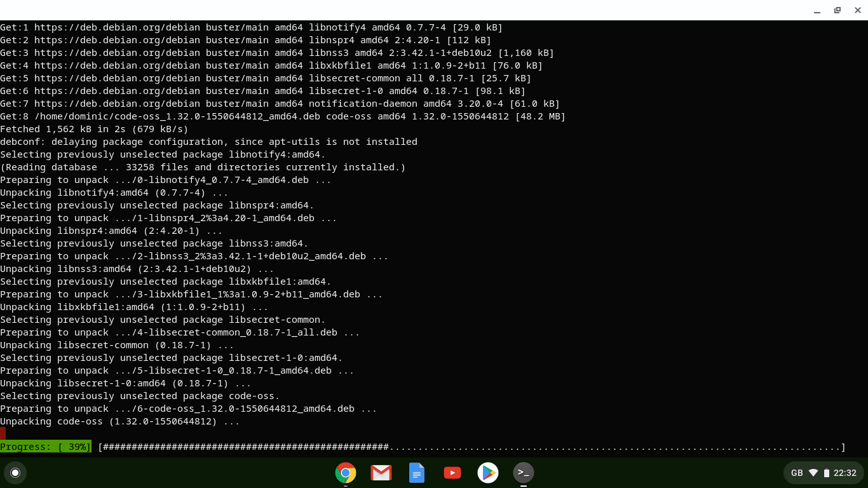Viewport: 868px width, 488px height.
Task: Click the battery indicator icon
Action: point(827,473)
